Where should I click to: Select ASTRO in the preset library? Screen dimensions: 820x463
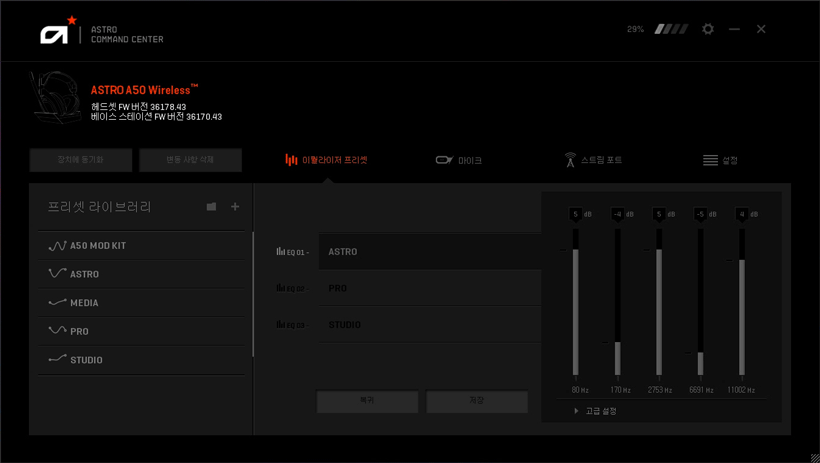[x=141, y=274]
